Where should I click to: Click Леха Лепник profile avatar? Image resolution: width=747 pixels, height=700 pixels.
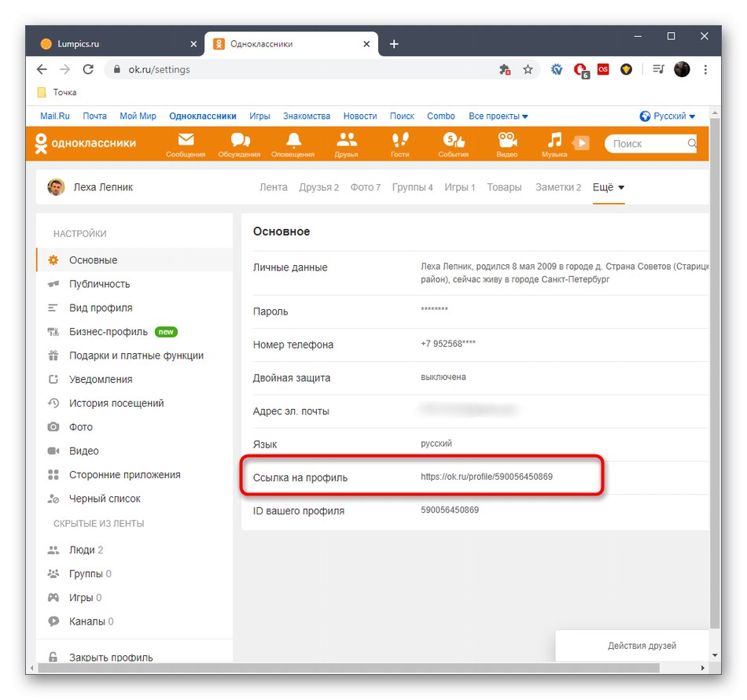point(56,186)
